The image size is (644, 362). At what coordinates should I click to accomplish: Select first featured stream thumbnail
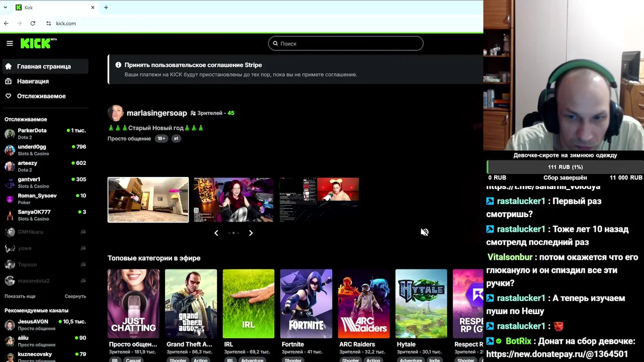(148, 200)
